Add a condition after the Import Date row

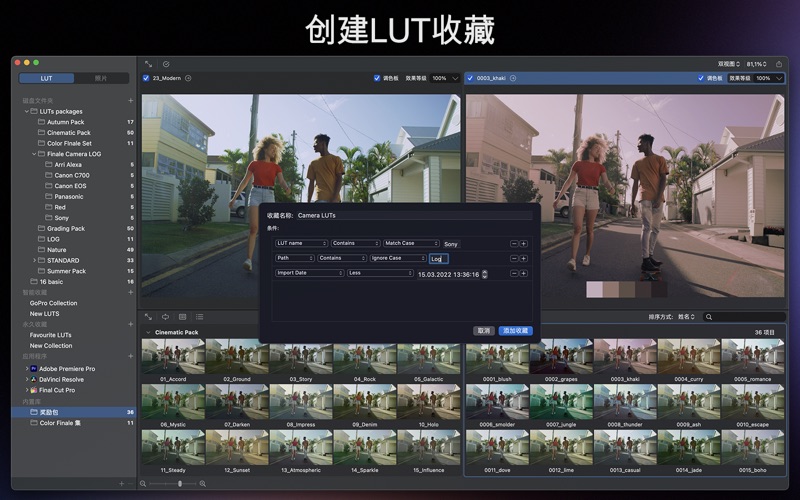(x=523, y=273)
